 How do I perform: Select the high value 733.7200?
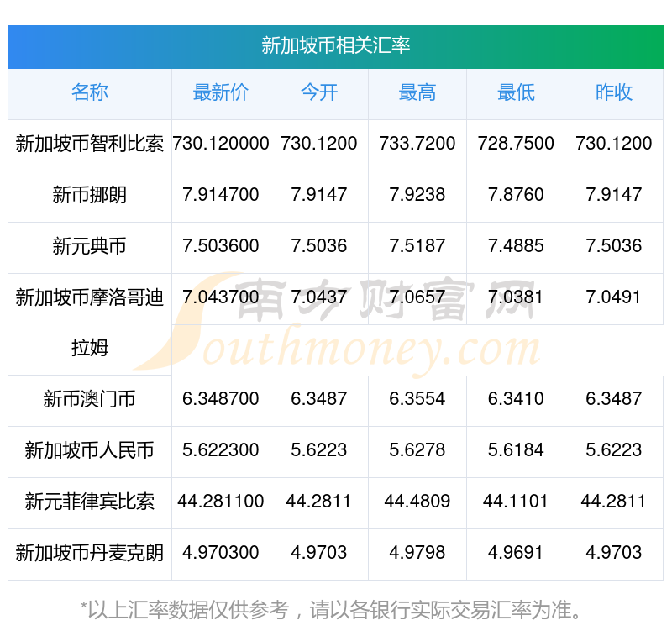pyautogui.click(x=417, y=144)
